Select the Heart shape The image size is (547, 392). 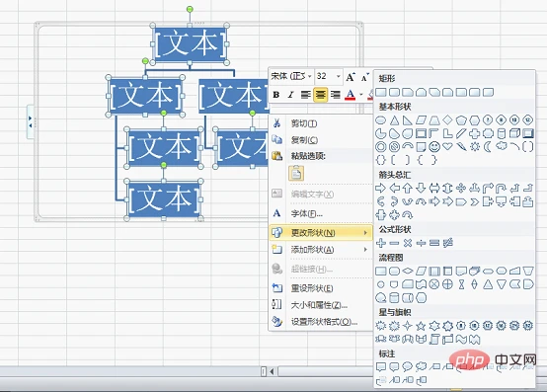click(447, 146)
